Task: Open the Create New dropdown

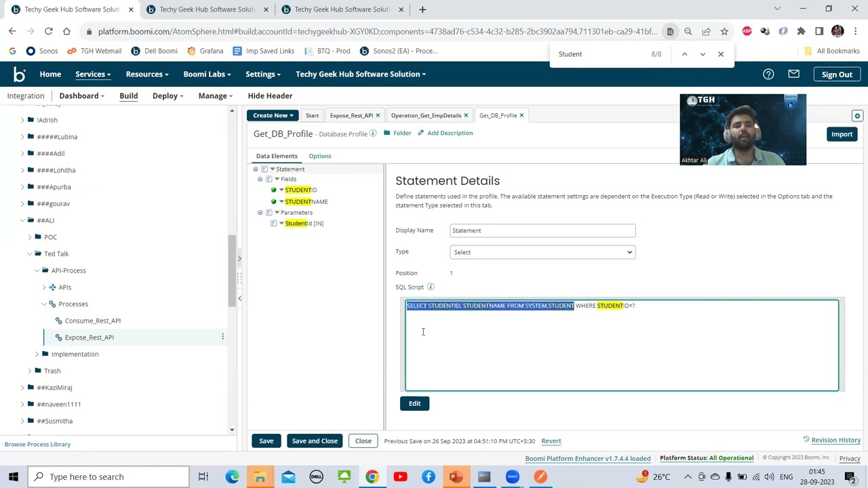Action: 272,116
